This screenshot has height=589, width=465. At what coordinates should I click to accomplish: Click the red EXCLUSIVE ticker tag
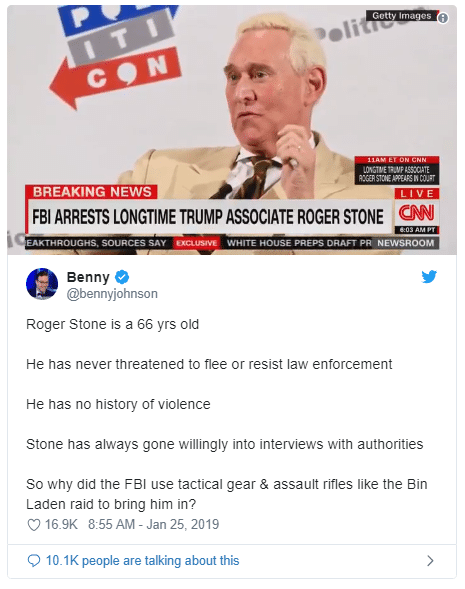[x=196, y=243]
